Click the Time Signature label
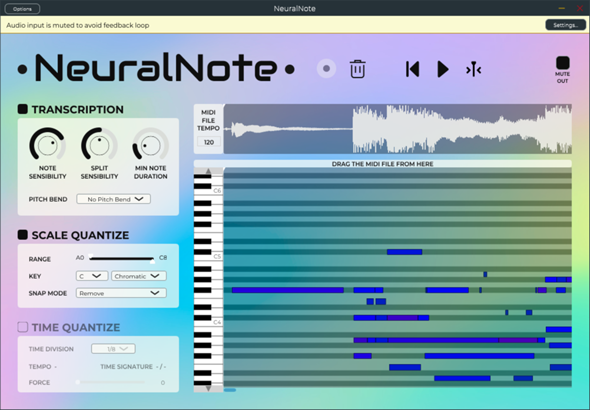 click(126, 366)
